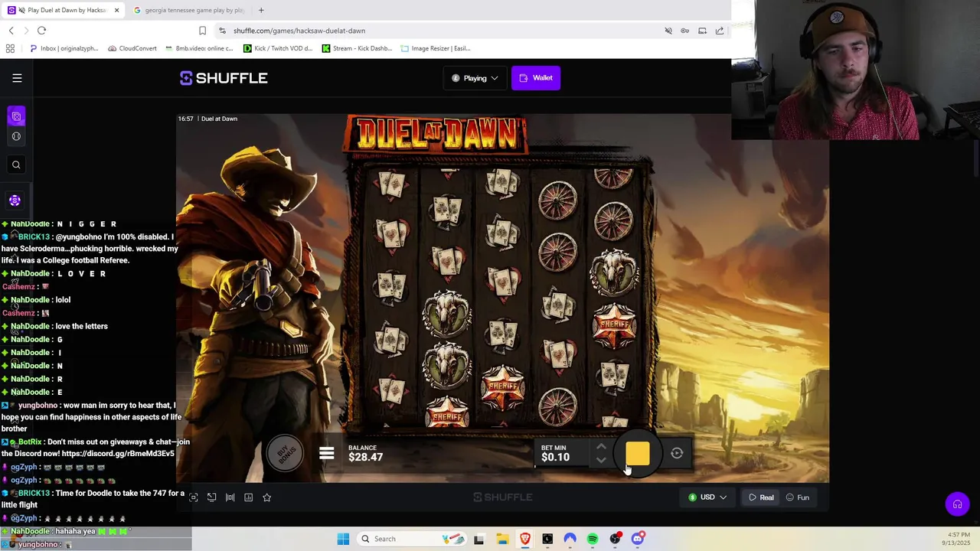Toggle theatre mode icon below the game

pyautogui.click(x=230, y=497)
